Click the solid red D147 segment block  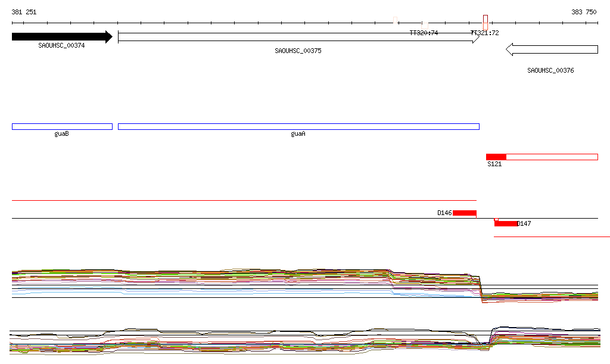(x=506, y=223)
